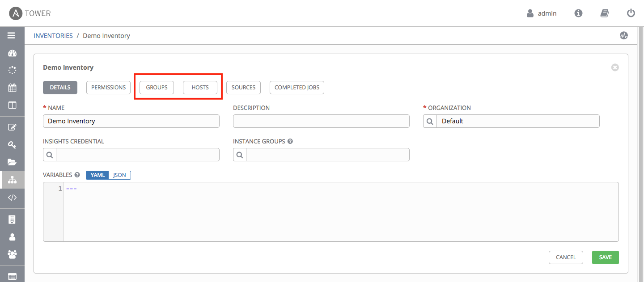This screenshot has height=282, width=644.
Task: Collapse sidebar with the hamburger menu icon
Action: [x=12, y=36]
